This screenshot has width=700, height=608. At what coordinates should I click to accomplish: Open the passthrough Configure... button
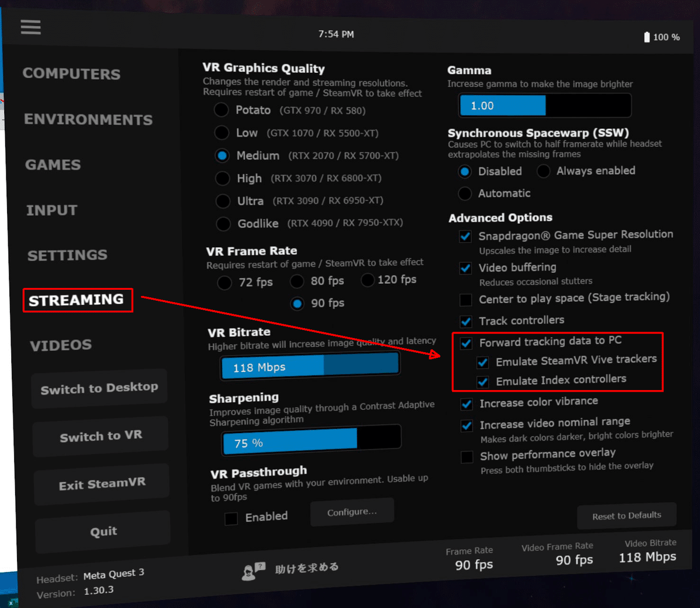tap(352, 512)
